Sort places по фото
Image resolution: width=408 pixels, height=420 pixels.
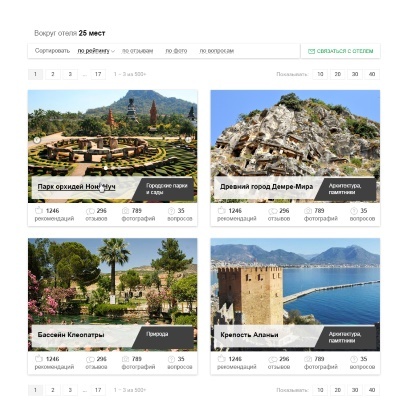click(176, 51)
